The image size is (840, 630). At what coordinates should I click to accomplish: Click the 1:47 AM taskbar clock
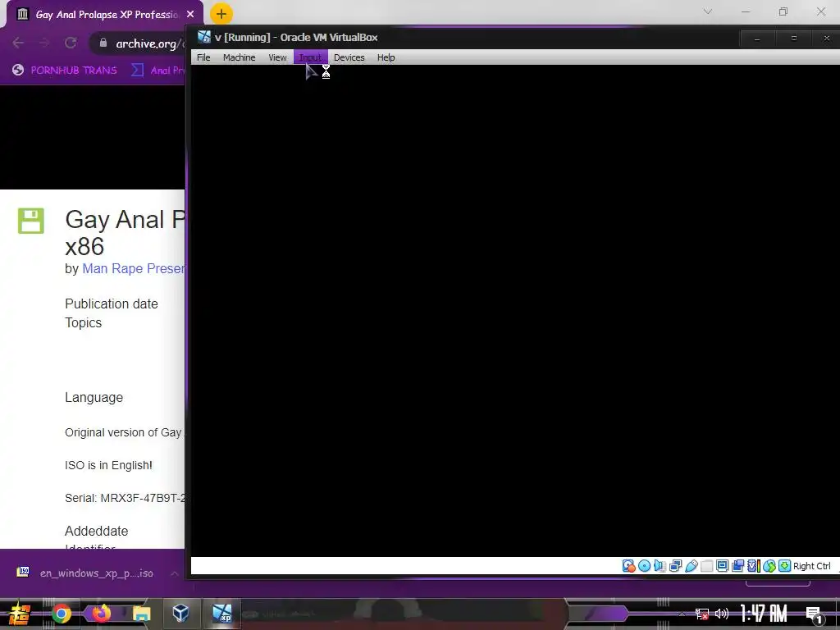[x=764, y=614]
